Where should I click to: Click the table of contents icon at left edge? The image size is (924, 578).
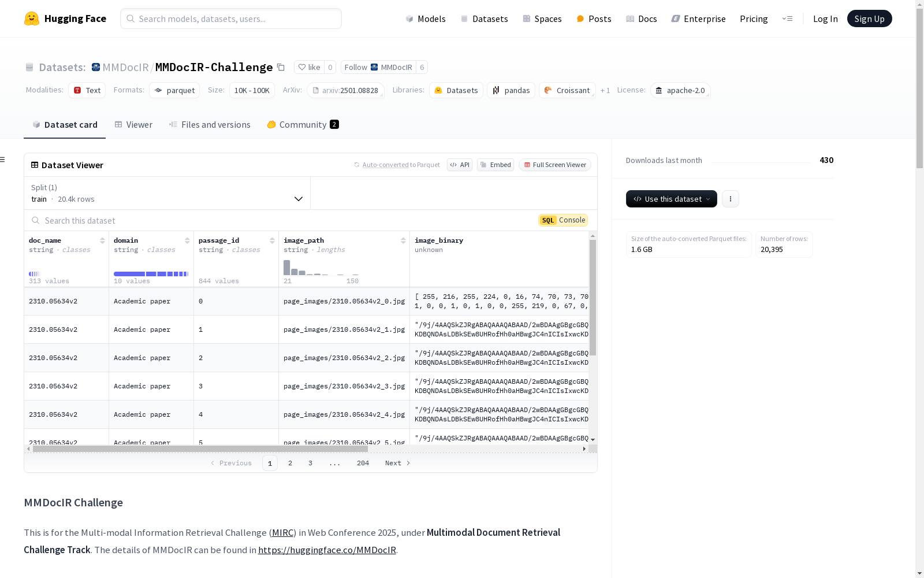click(3, 160)
